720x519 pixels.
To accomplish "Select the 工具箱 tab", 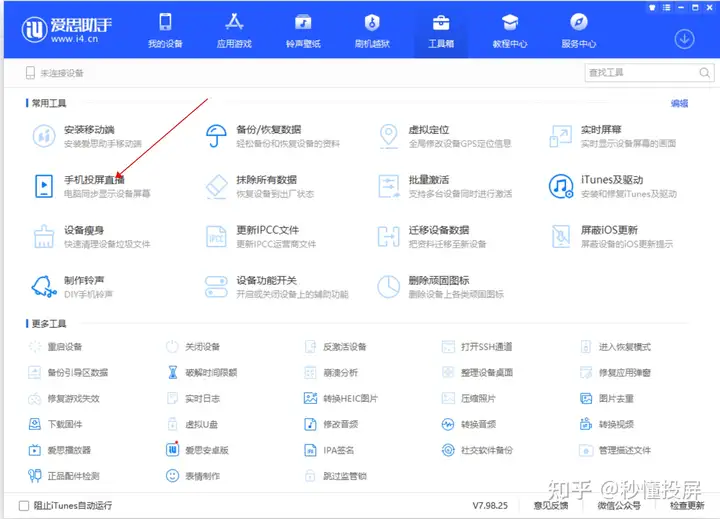I will click(x=441, y=31).
